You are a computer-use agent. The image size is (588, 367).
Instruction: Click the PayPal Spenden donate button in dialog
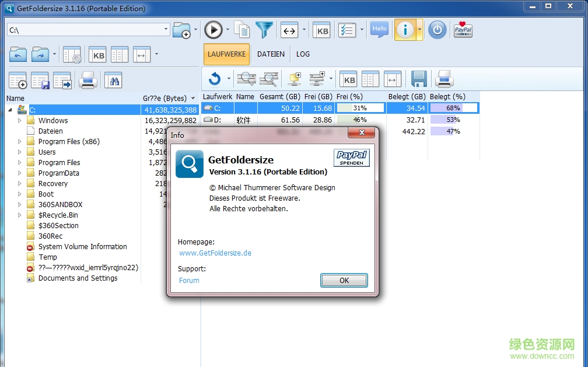(351, 158)
